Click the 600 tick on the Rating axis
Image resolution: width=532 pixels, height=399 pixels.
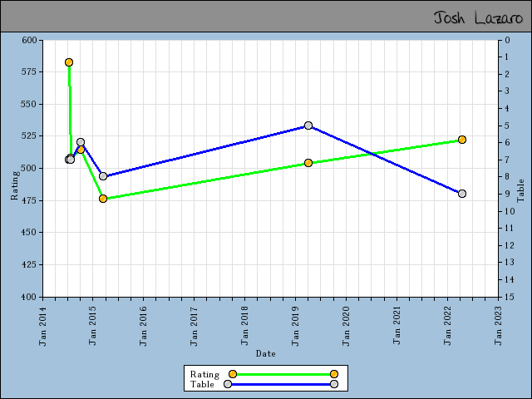pyautogui.click(x=30, y=40)
